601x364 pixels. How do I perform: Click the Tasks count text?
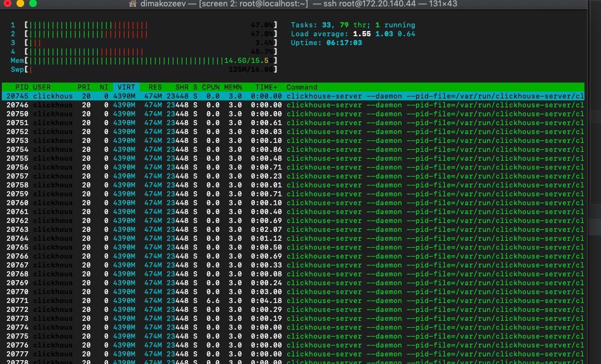(353, 25)
